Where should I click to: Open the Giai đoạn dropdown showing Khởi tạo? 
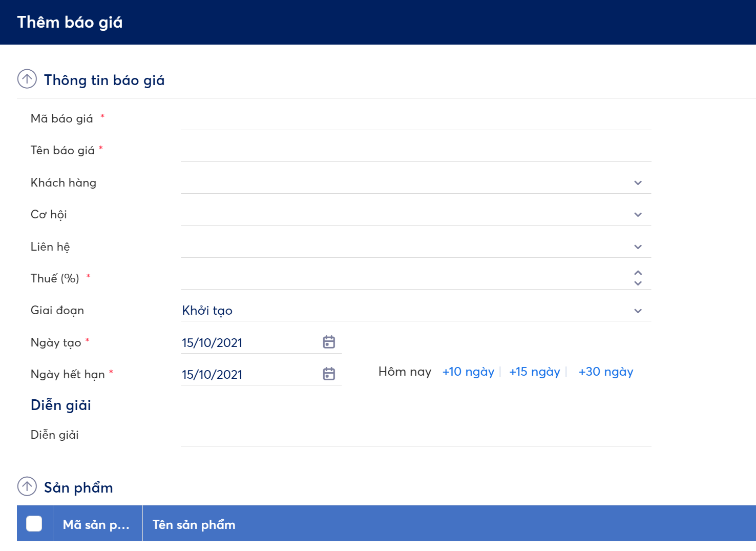click(x=638, y=311)
